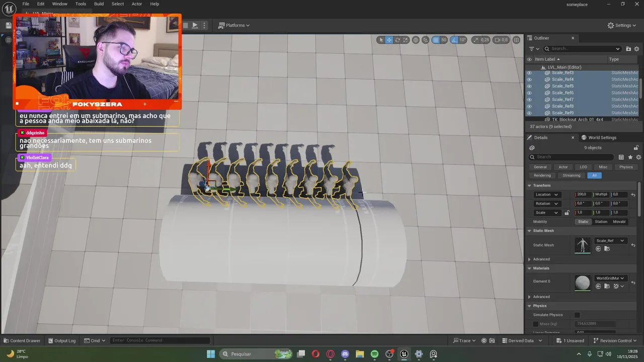Activate the Translate (move) gizmo tool
Image resolution: width=644 pixels, height=362 pixels.
click(x=389, y=40)
